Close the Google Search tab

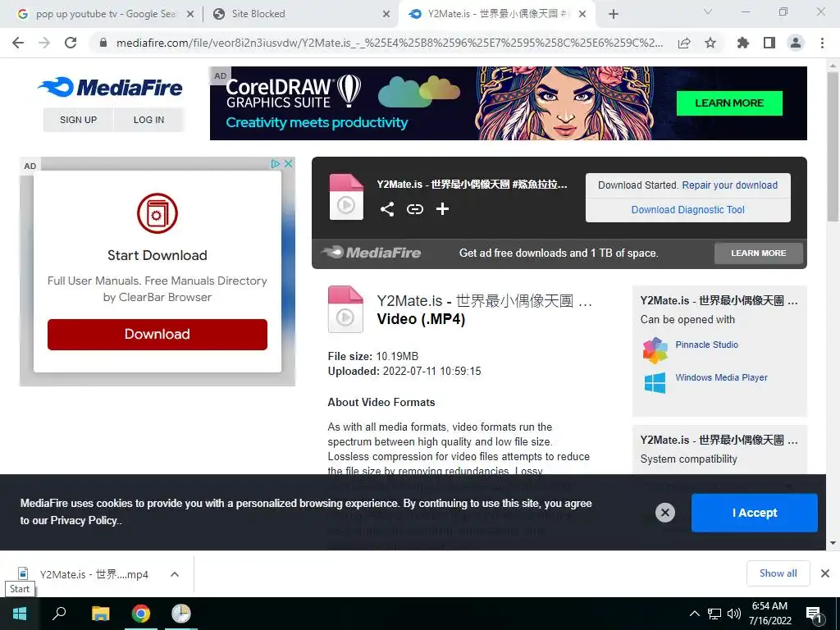[190, 15]
